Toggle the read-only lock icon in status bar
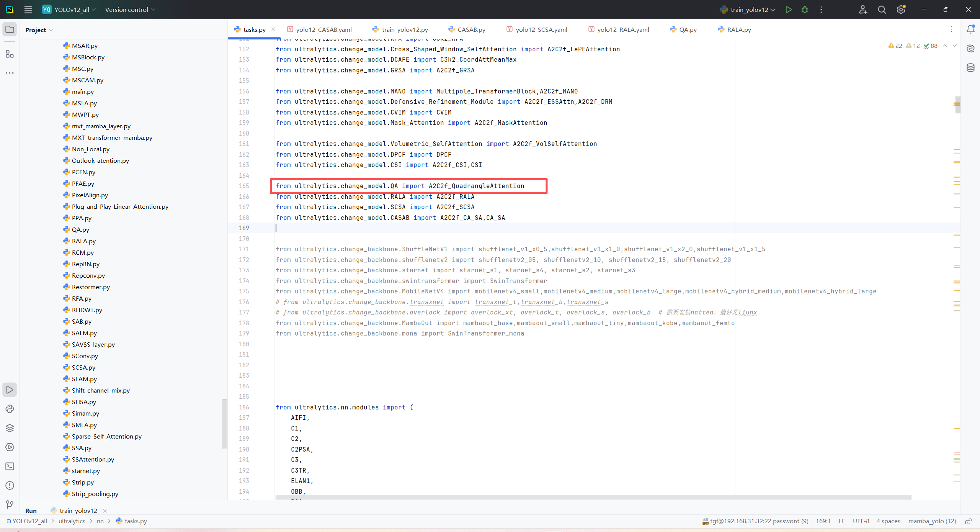The width and height of the screenshot is (980, 532). 968,521
